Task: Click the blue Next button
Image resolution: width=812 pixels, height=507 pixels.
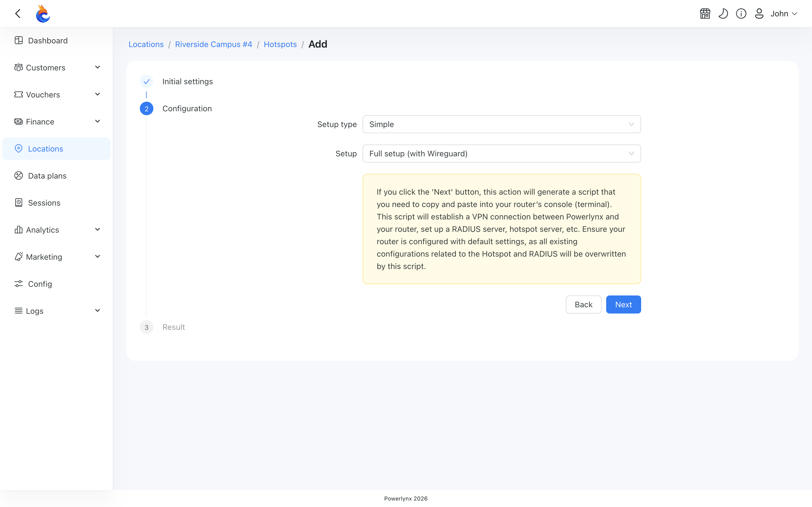Action: coord(623,304)
